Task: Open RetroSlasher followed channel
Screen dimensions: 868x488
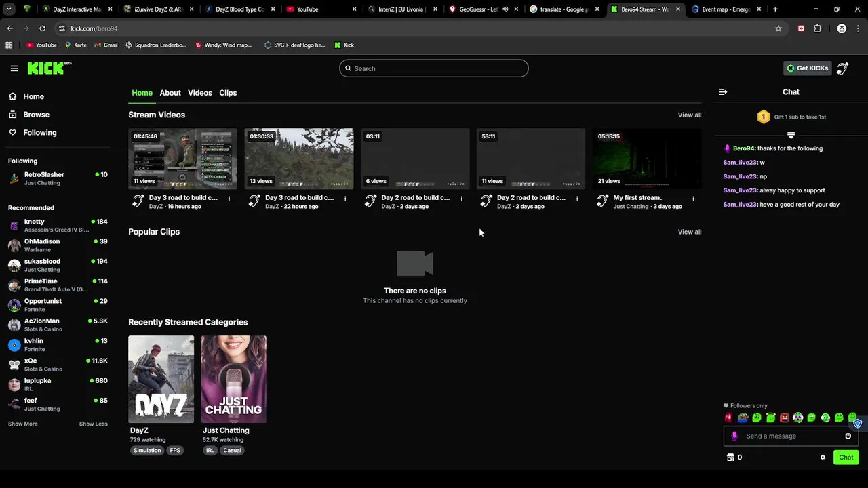Action: point(58,178)
